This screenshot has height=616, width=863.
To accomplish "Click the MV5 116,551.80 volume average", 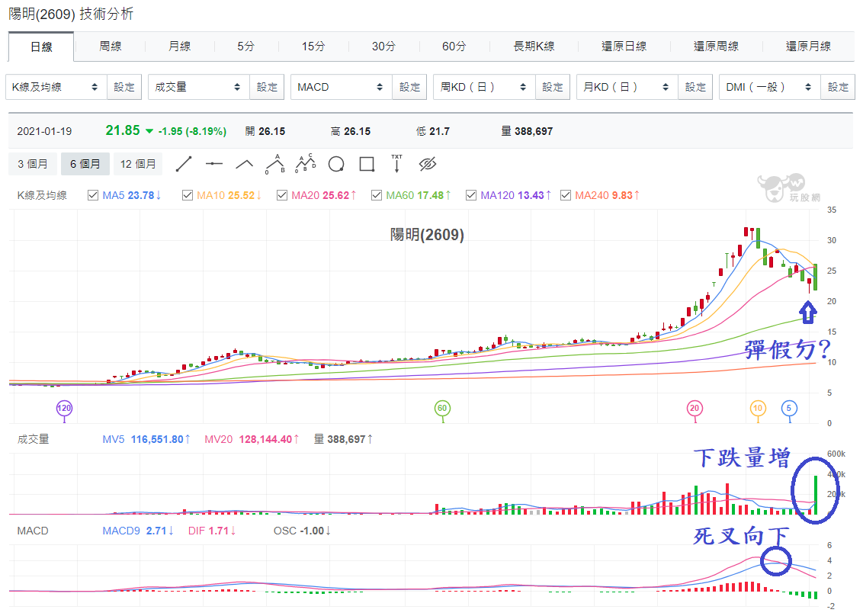I will click(x=146, y=439).
